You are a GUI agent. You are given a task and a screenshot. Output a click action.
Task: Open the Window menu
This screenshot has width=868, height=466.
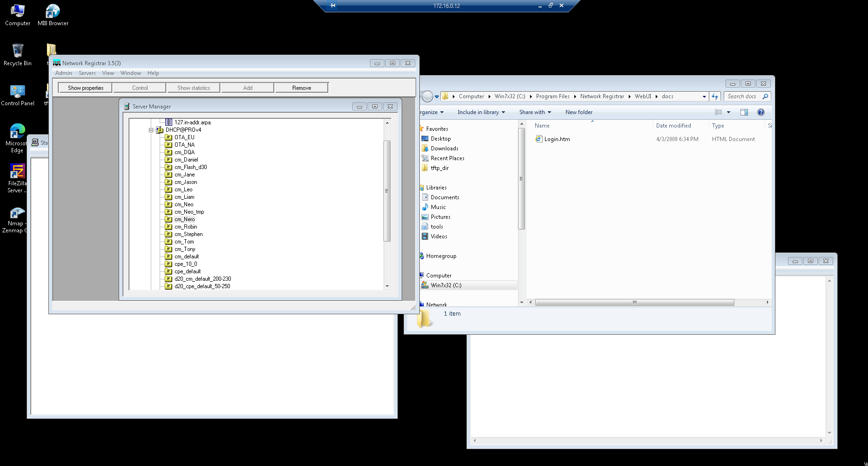click(130, 73)
